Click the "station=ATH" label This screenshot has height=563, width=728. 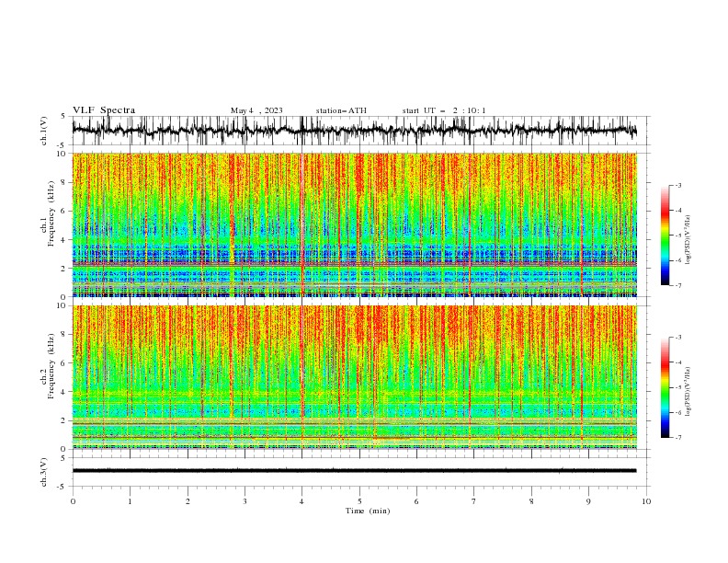[x=341, y=110]
